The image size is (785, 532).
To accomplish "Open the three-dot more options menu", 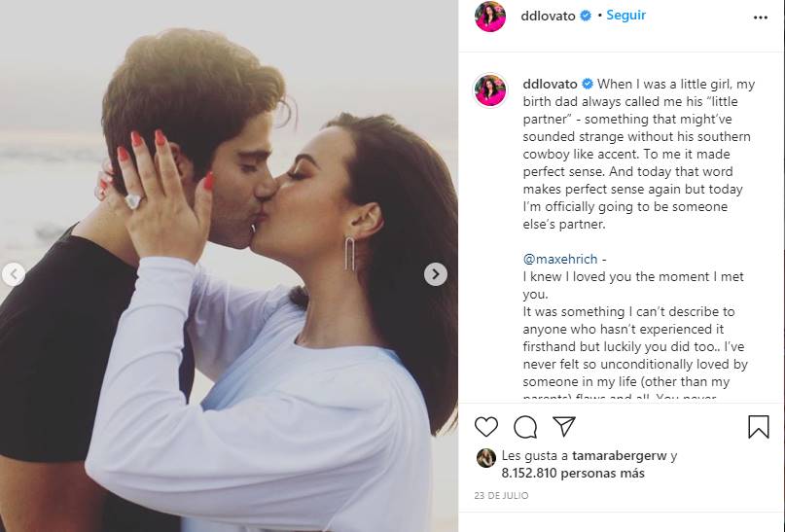I will pos(760,18).
